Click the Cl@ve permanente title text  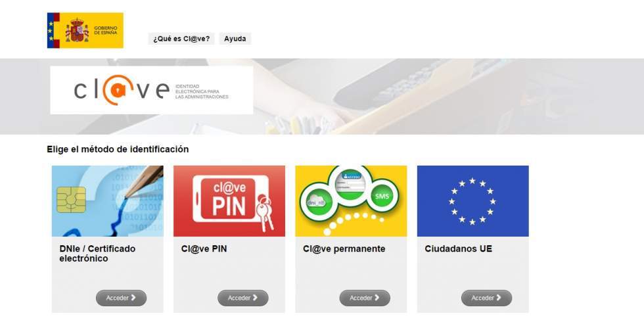point(344,249)
